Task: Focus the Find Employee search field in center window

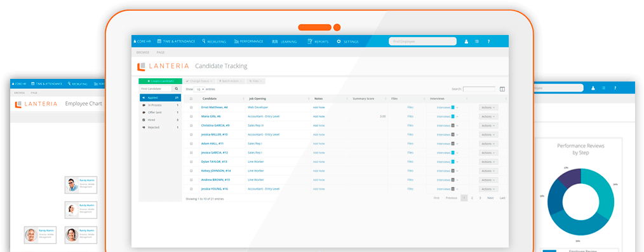Action: (422, 41)
